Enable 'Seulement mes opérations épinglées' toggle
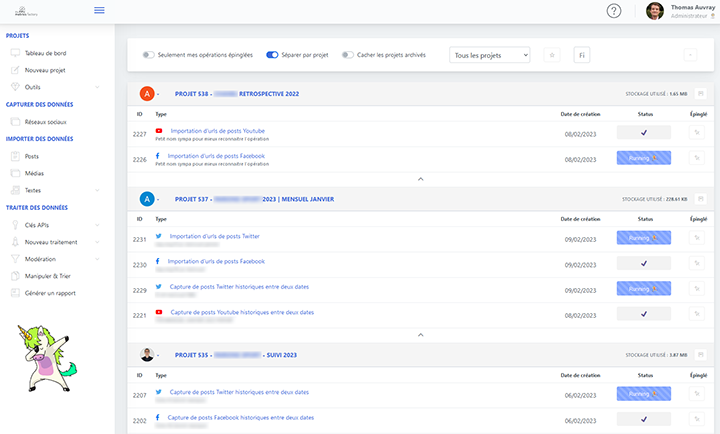Viewport: 720px width, 434px height. coord(149,55)
